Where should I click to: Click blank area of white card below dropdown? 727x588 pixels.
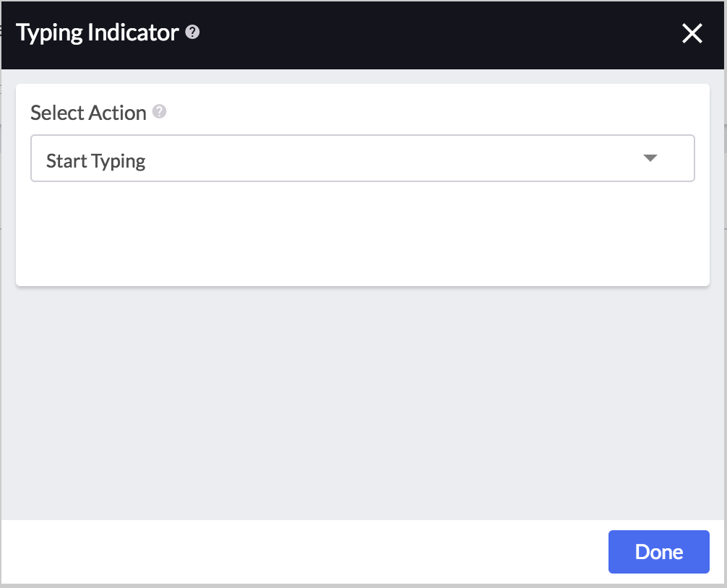coord(363,234)
